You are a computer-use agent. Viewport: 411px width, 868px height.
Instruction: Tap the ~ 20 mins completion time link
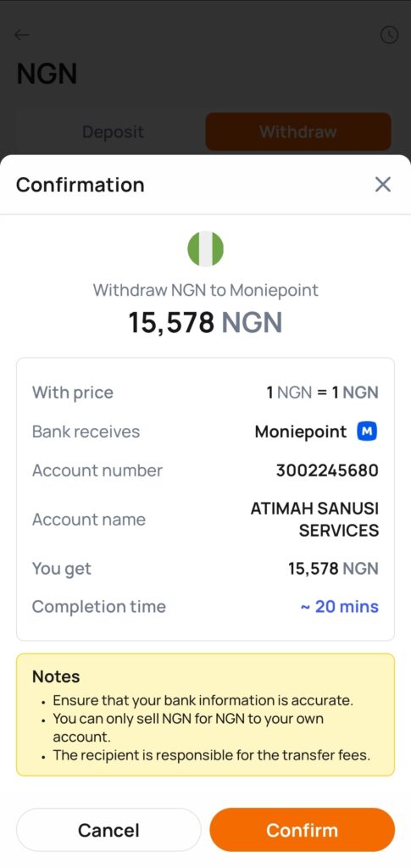click(340, 607)
